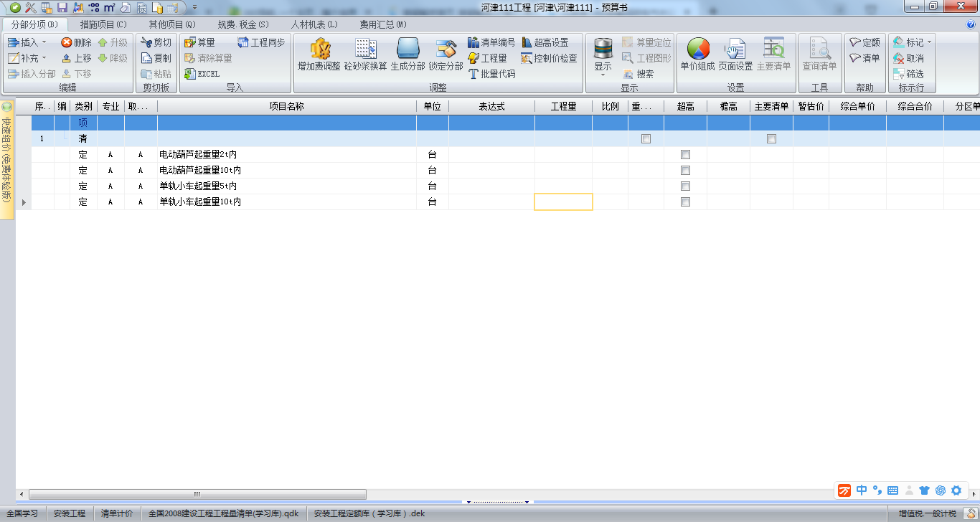Click 复制 copy button

156,58
